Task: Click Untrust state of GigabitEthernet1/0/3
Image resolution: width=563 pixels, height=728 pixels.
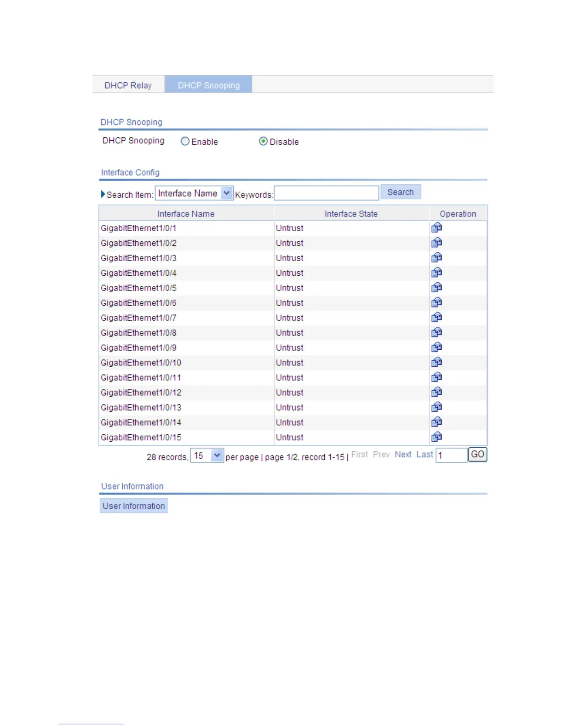Action: coord(290,258)
